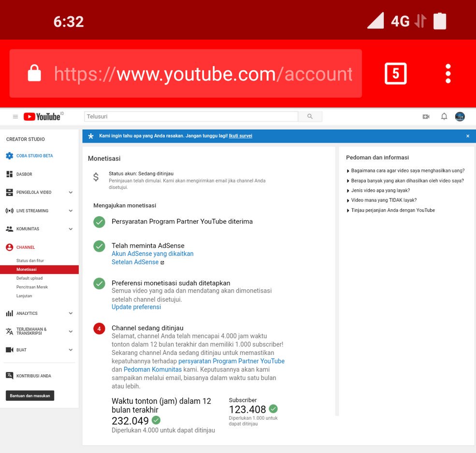Click COBA STUDIO BETA link text

click(34, 156)
